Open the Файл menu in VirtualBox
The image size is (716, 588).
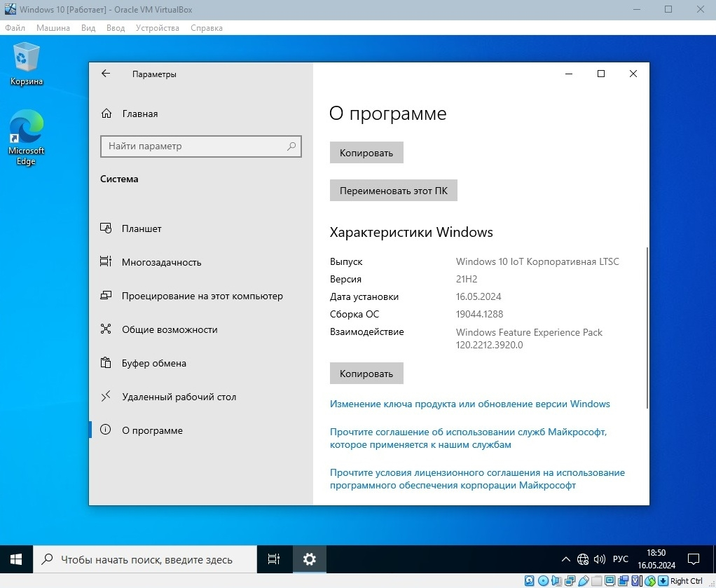15,28
